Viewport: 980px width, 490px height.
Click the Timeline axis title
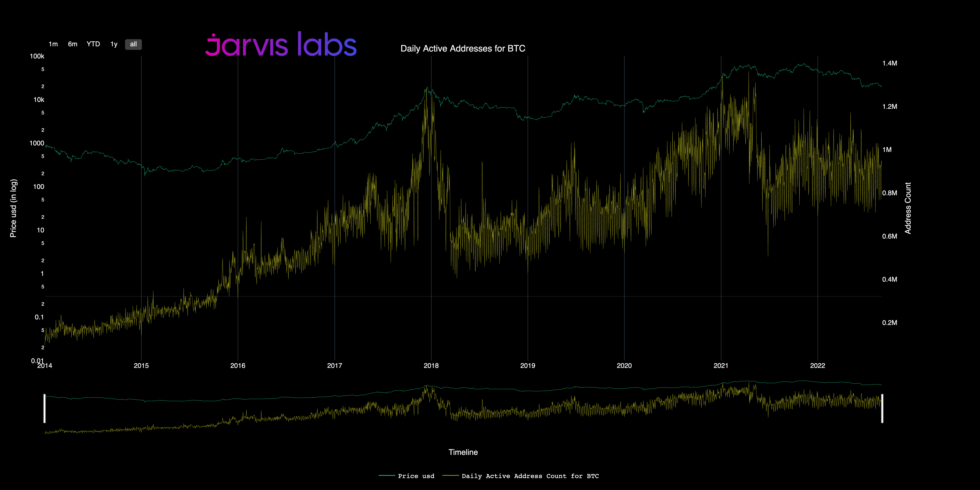pos(463,452)
